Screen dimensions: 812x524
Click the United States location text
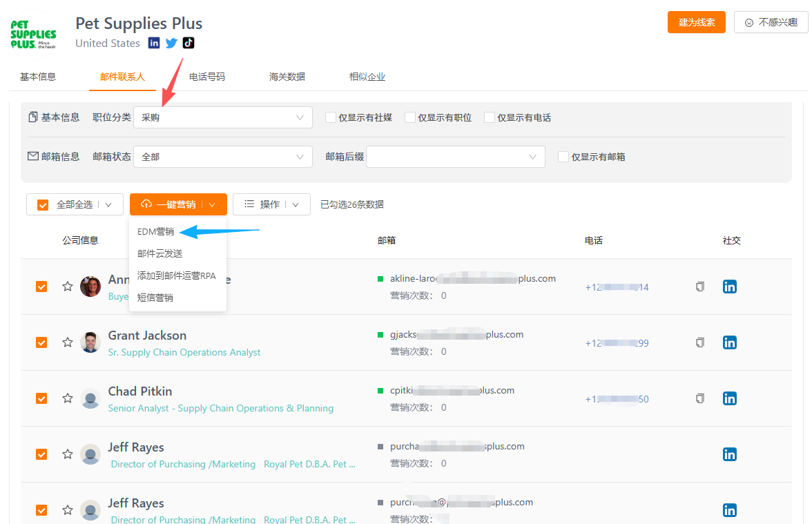[x=108, y=43]
